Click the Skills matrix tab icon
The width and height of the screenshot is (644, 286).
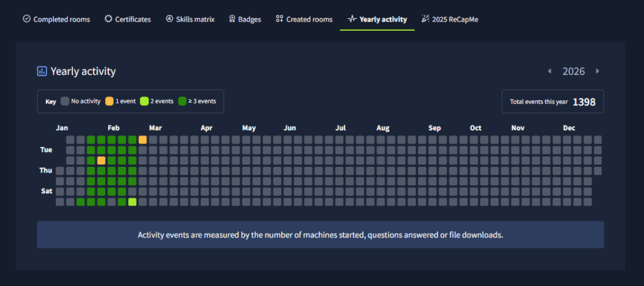(x=169, y=19)
